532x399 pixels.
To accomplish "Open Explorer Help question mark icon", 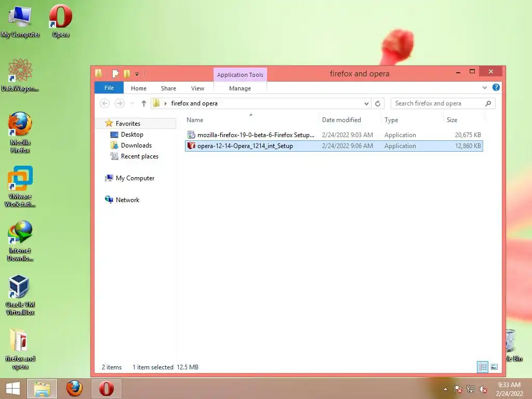I will click(496, 87).
